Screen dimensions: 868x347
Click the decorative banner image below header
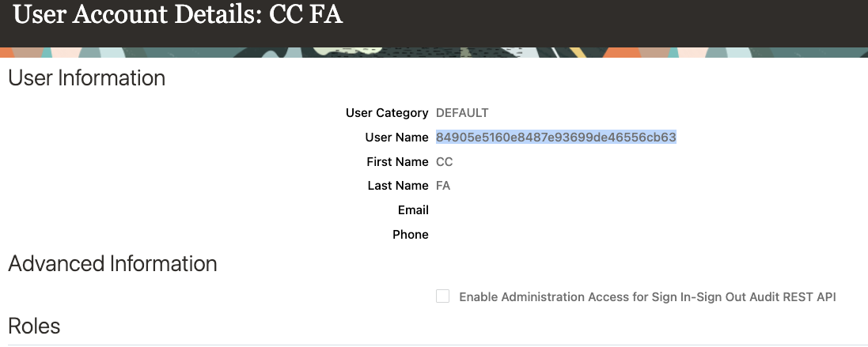pos(434,52)
